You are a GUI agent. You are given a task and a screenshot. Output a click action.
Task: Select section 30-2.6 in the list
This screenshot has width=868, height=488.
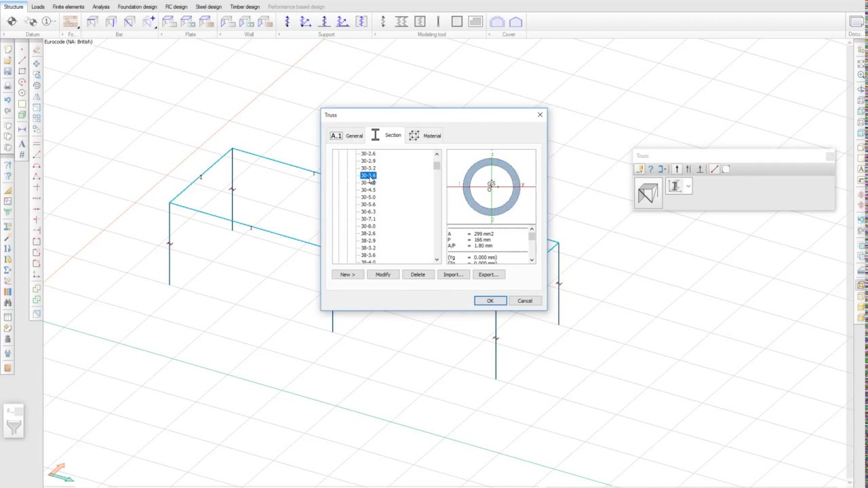[x=368, y=154]
